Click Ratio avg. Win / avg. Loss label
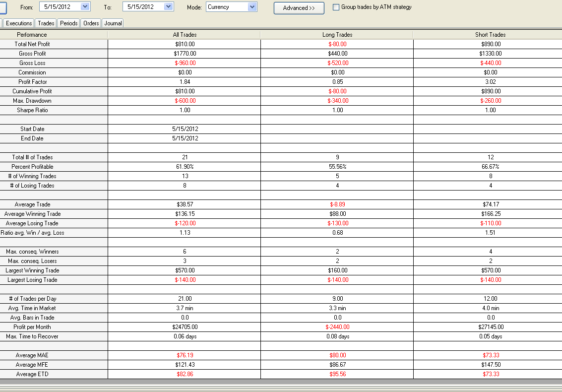This screenshot has width=562, height=392. click(32, 233)
